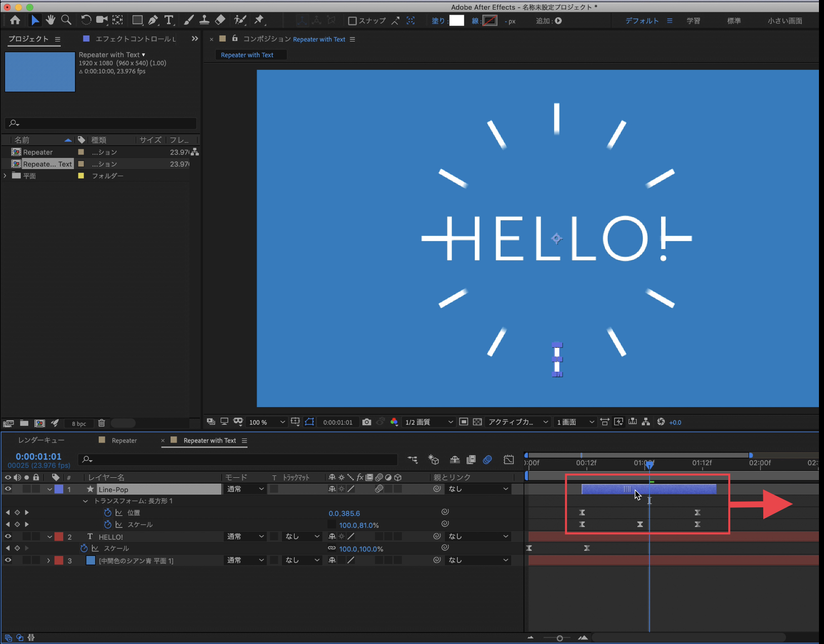Select the Horizontal Type tool
This screenshot has width=824, height=644.
click(x=169, y=20)
